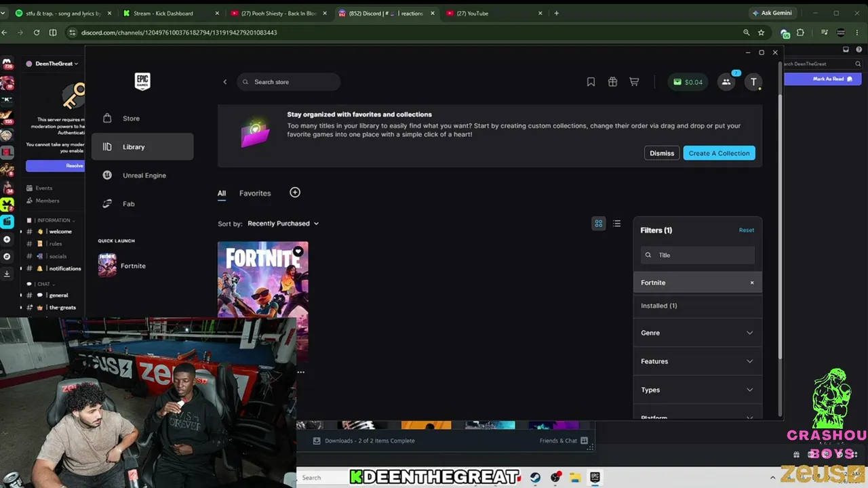Collapse the INFORMATION category in Discord
The height and width of the screenshot is (488, 868).
[53, 220]
